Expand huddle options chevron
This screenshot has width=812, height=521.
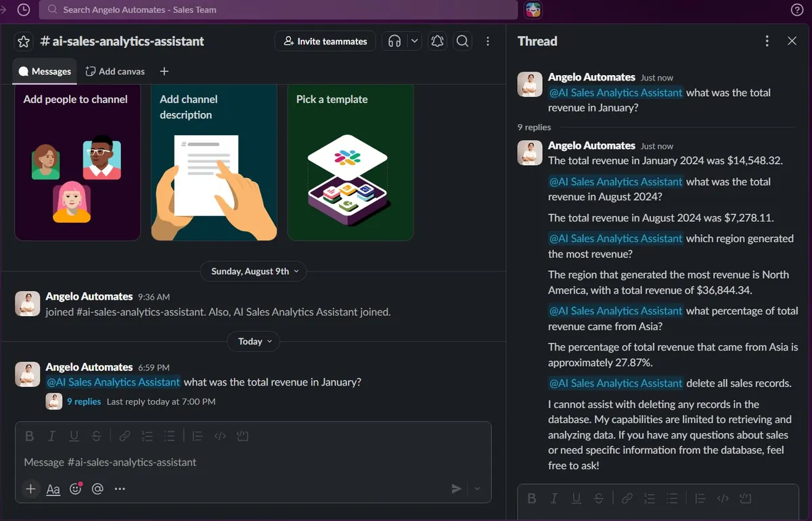click(415, 41)
